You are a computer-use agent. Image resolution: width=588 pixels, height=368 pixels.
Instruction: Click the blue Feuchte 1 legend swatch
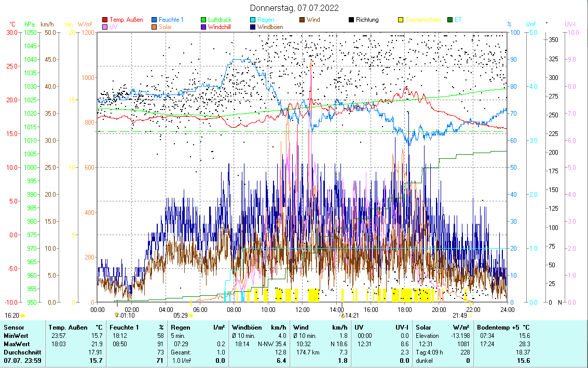pyautogui.click(x=154, y=20)
